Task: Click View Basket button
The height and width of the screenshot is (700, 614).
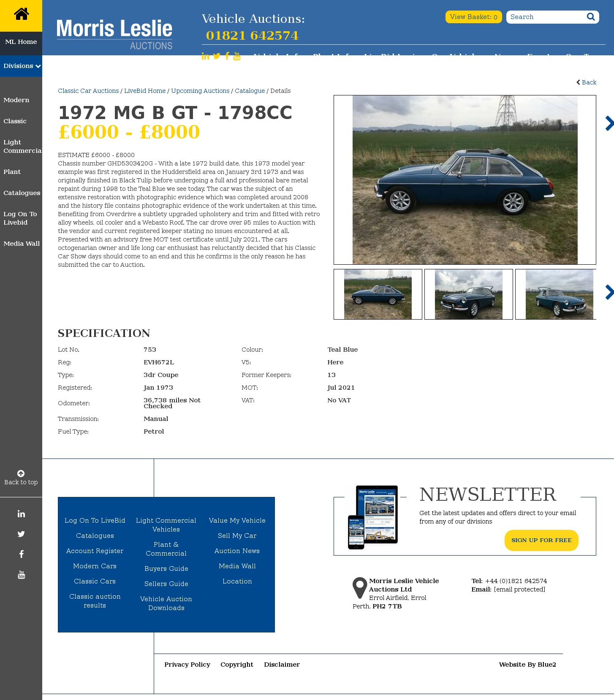Action: pos(474,17)
